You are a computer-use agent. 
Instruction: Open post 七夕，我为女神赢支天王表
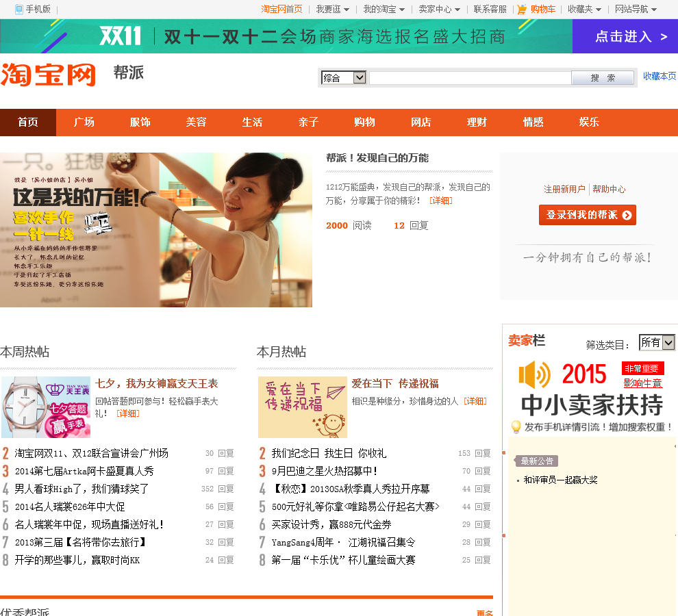pyautogui.click(x=157, y=383)
